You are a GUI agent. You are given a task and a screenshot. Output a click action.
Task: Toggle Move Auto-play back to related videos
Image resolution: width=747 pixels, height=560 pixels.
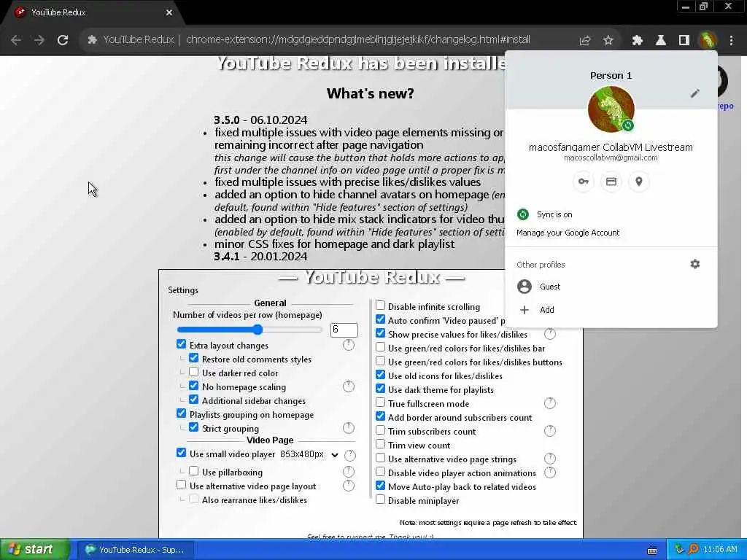pos(380,486)
